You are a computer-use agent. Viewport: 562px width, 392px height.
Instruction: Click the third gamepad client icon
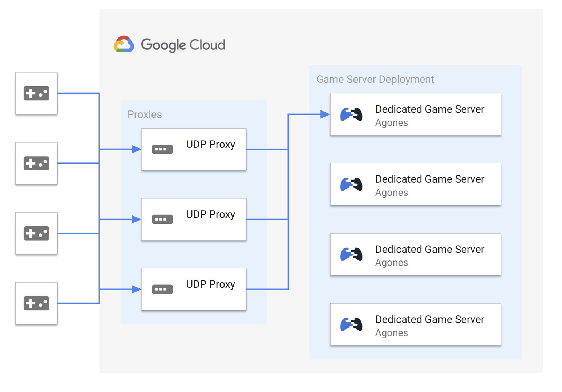point(36,234)
